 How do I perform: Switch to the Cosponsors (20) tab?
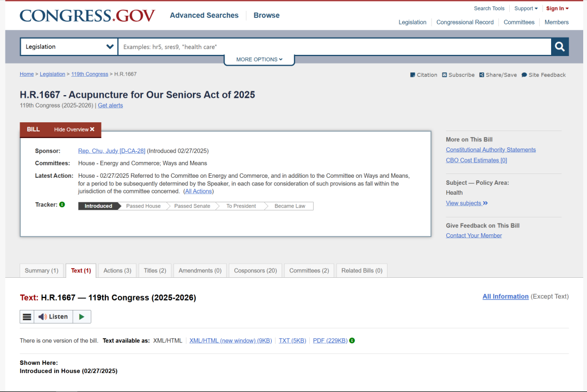pos(255,271)
